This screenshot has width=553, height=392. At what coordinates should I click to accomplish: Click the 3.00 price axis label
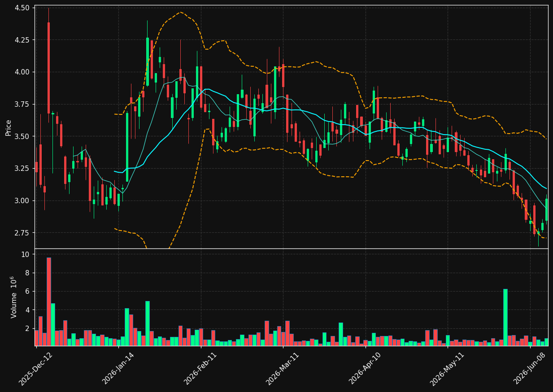point(22,201)
